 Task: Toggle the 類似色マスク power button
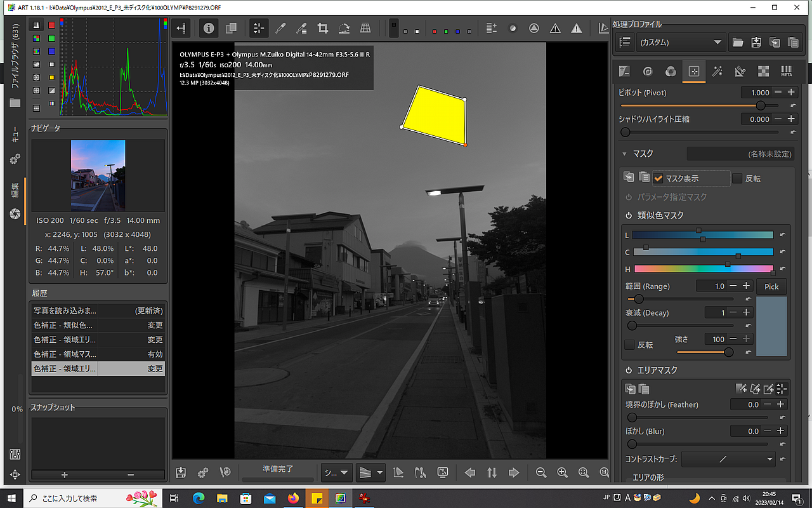click(629, 215)
